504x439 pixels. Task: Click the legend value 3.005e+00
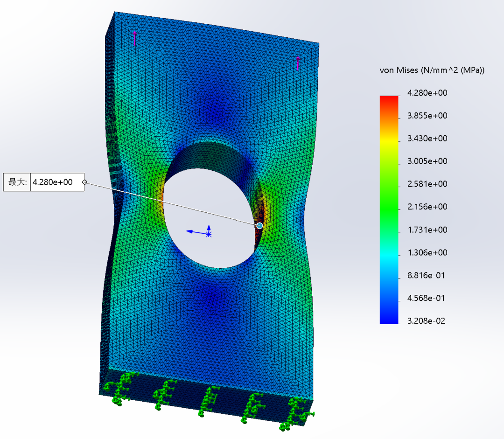click(x=427, y=161)
